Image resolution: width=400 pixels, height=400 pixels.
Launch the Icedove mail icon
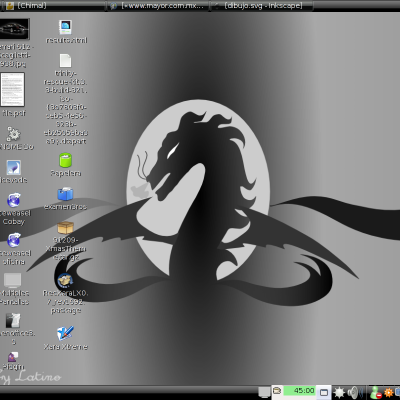click(x=14, y=167)
